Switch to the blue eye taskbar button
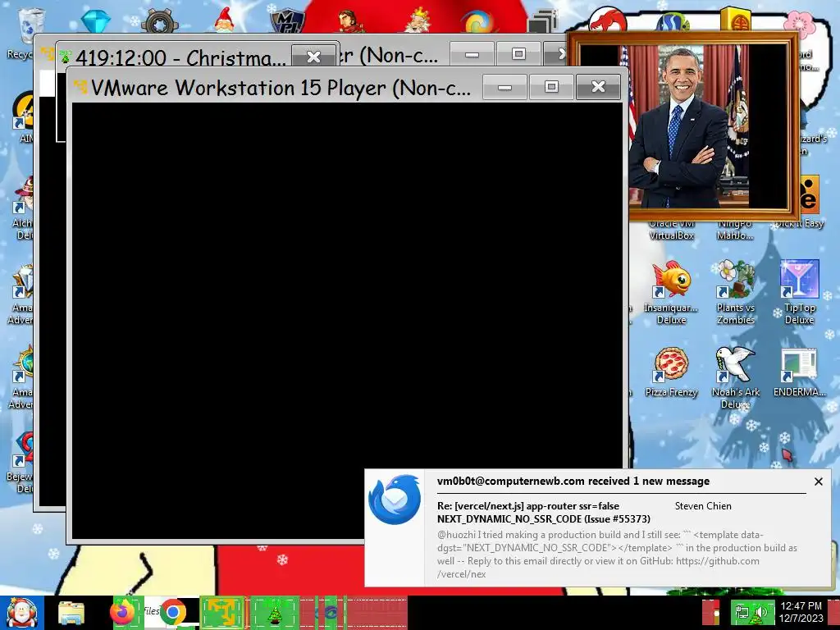 [326, 612]
